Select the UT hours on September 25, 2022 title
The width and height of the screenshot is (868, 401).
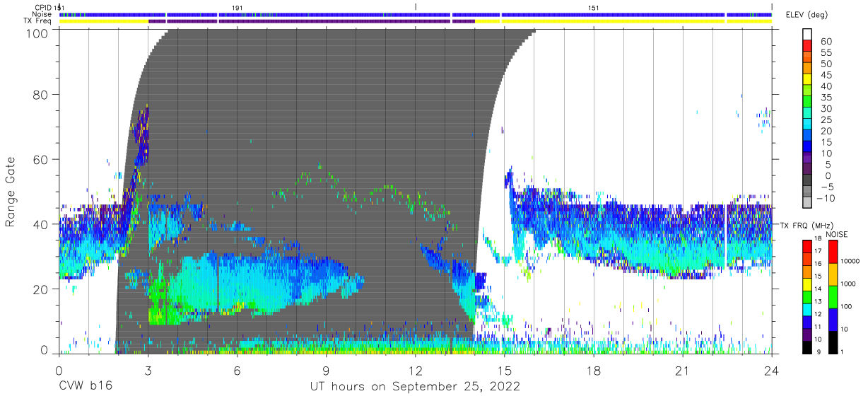(x=415, y=386)
